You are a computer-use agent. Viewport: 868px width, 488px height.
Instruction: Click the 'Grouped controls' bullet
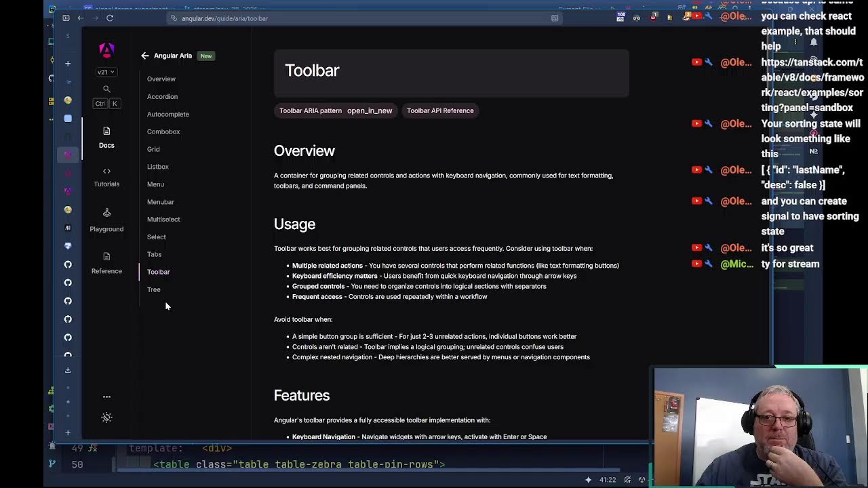[419, 286]
